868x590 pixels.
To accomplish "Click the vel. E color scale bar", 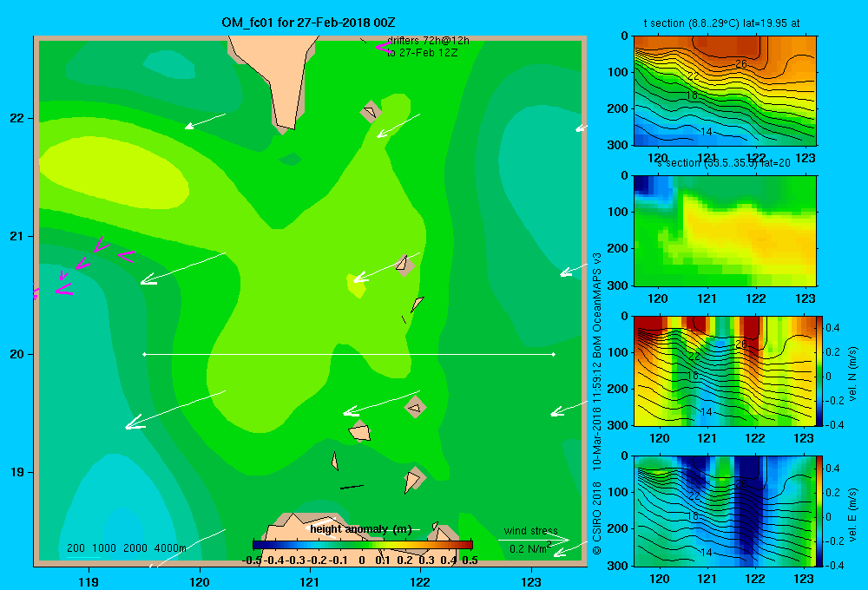I will tap(819, 511).
